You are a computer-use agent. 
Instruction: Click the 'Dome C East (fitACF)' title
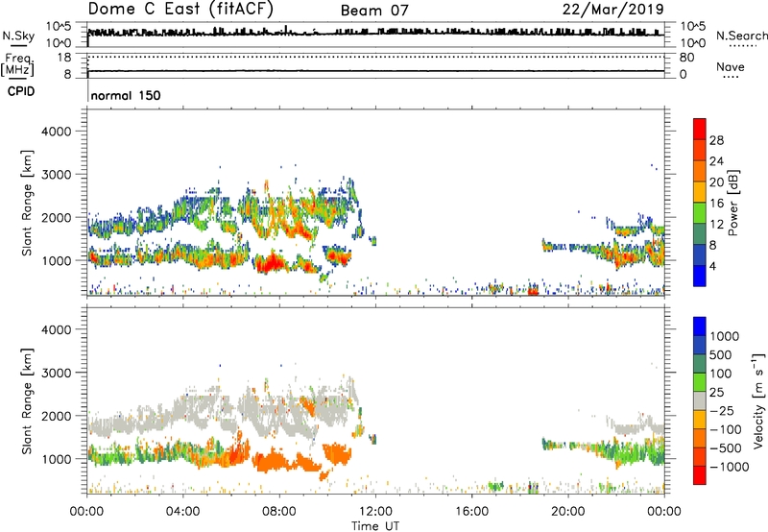tap(180, 9)
